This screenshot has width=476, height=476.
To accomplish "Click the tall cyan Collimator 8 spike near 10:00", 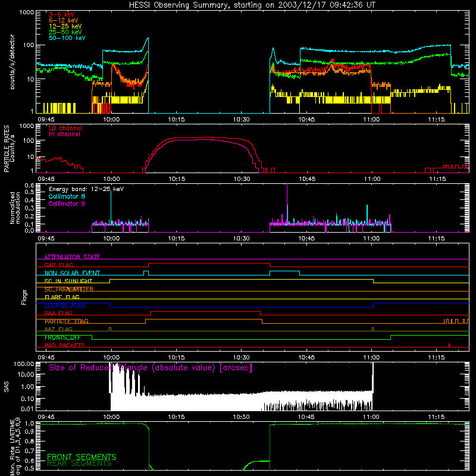I will (x=111, y=207).
